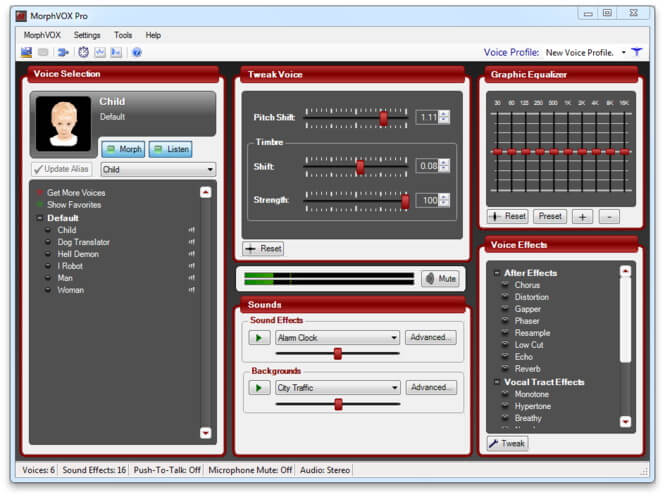Click the blue funnel icon beside Voice Profile
Screen dimensions: 665x497
point(637,52)
